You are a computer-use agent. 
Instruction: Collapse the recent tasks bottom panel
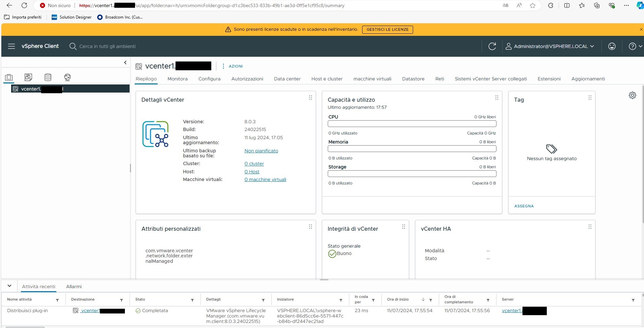tap(9, 286)
